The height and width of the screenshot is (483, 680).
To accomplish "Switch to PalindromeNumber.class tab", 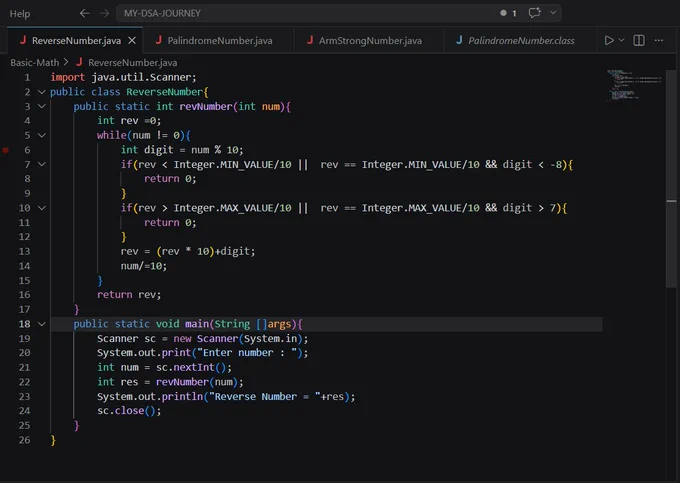I will pos(521,40).
